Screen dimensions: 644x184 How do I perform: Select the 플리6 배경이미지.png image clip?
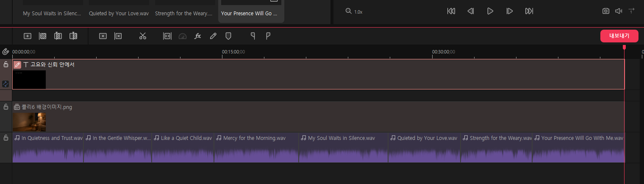pos(319,117)
